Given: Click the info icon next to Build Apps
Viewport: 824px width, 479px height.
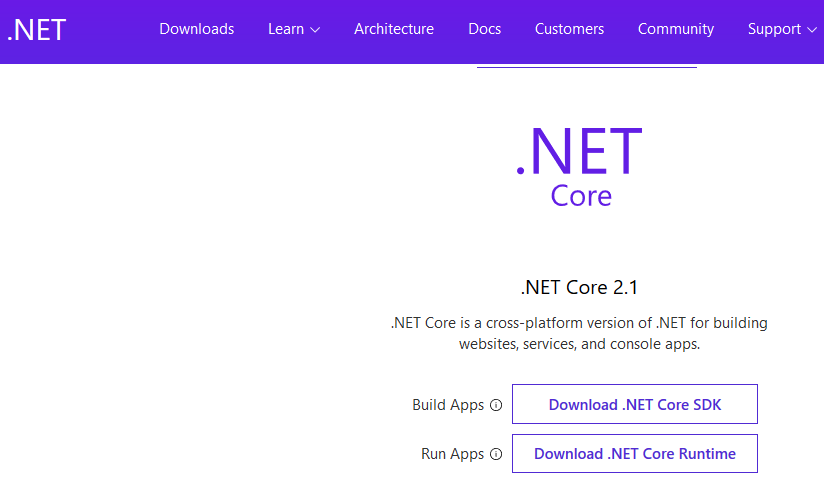Looking at the screenshot, I should click(496, 405).
